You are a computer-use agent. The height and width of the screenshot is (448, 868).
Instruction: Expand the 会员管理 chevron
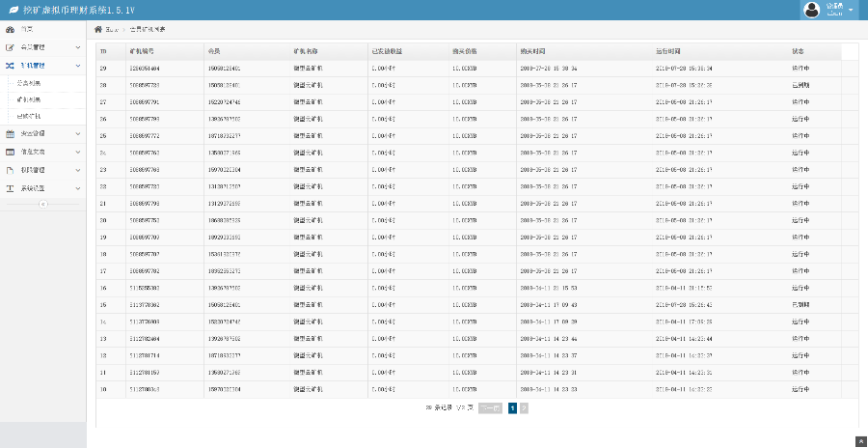tap(78, 47)
